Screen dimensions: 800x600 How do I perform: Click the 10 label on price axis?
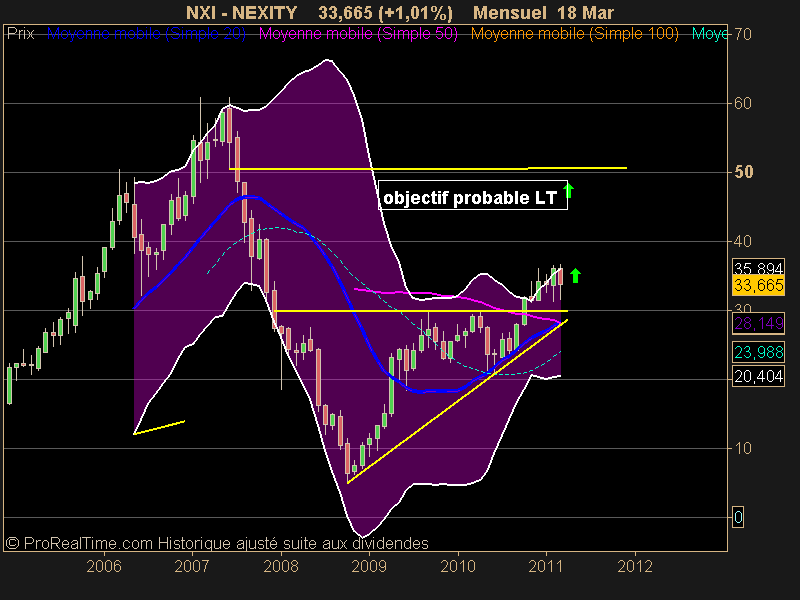(743, 448)
